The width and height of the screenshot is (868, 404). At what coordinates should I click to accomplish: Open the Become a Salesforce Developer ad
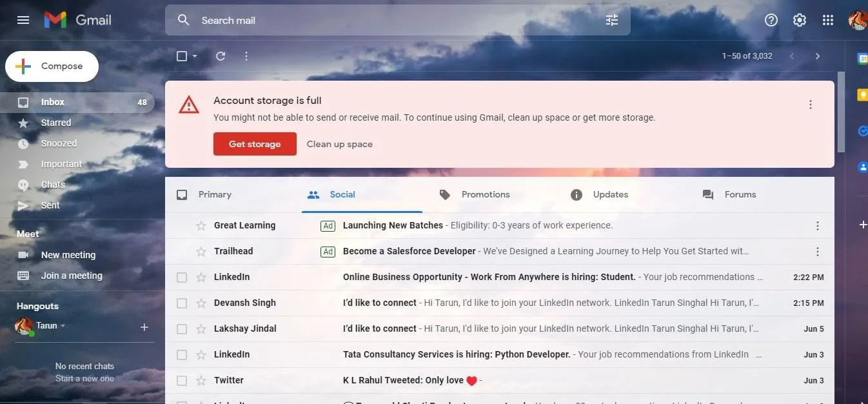pyautogui.click(x=499, y=251)
